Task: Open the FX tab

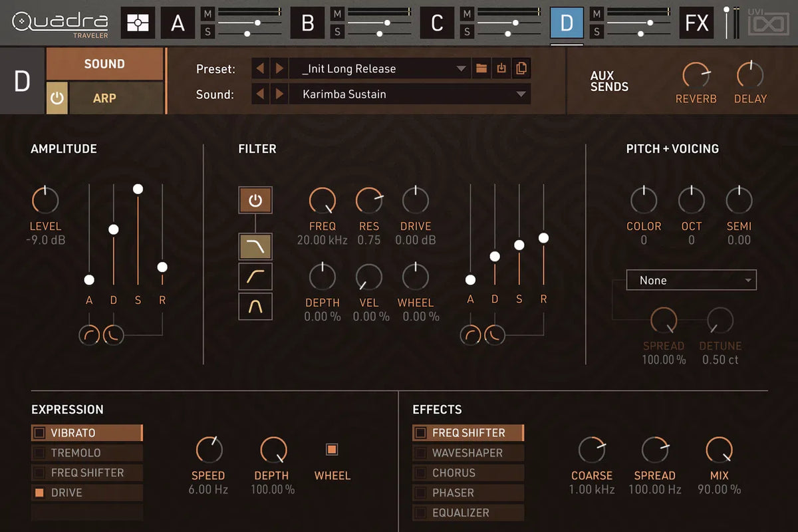Action: 696,23
